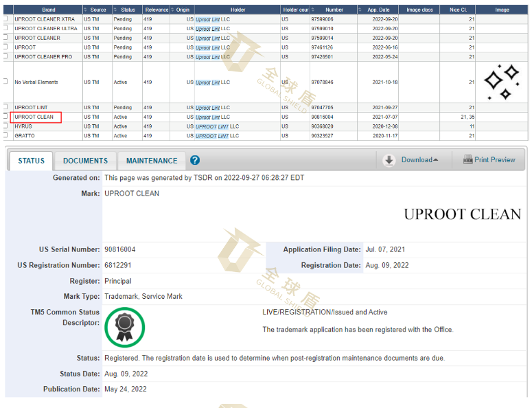Check the UPROOT LINT row checkbox
532x408 pixels.
5,106
